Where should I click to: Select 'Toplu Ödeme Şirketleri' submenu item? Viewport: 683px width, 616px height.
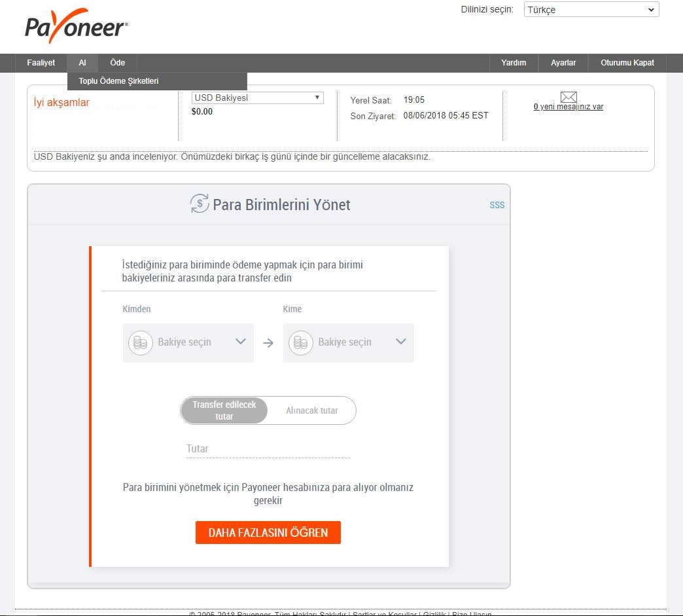pos(157,81)
